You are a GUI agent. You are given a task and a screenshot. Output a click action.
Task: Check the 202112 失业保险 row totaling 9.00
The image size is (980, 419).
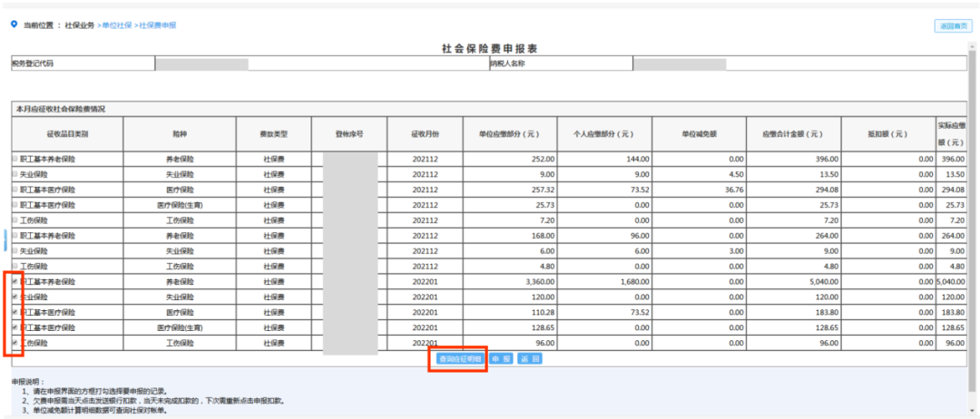coord(15,251)
